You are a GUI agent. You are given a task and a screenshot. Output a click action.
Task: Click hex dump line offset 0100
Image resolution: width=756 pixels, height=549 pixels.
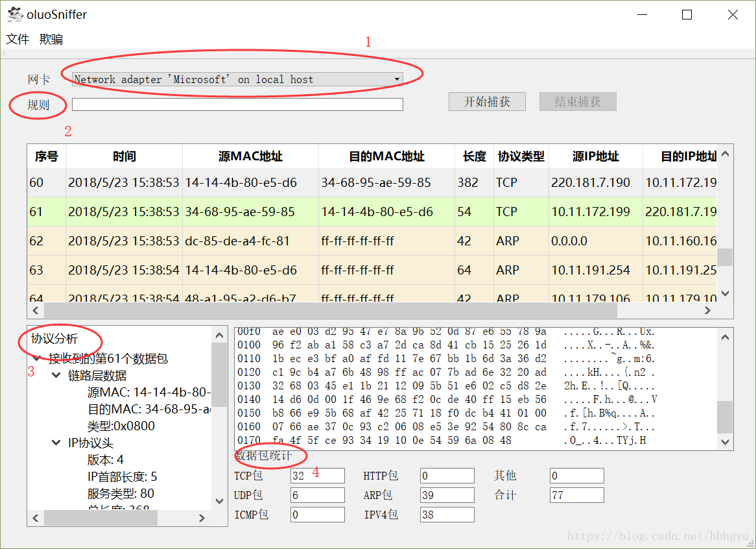point(249,345)
